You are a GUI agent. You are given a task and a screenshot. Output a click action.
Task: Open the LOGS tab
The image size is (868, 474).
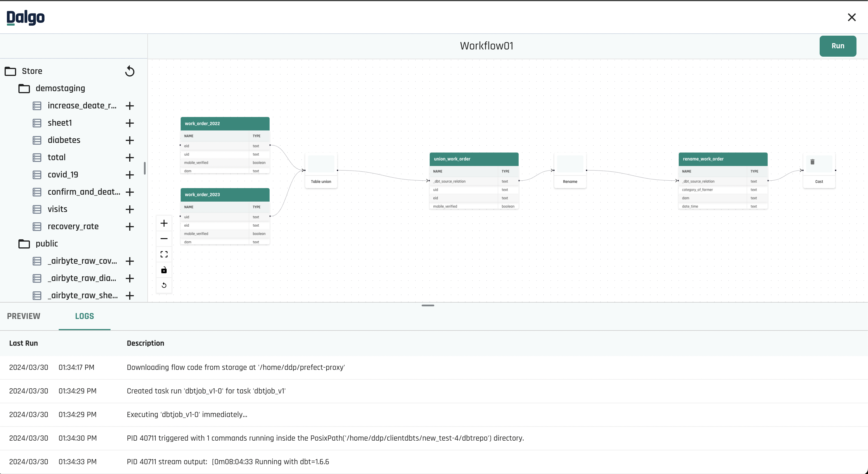84,316
